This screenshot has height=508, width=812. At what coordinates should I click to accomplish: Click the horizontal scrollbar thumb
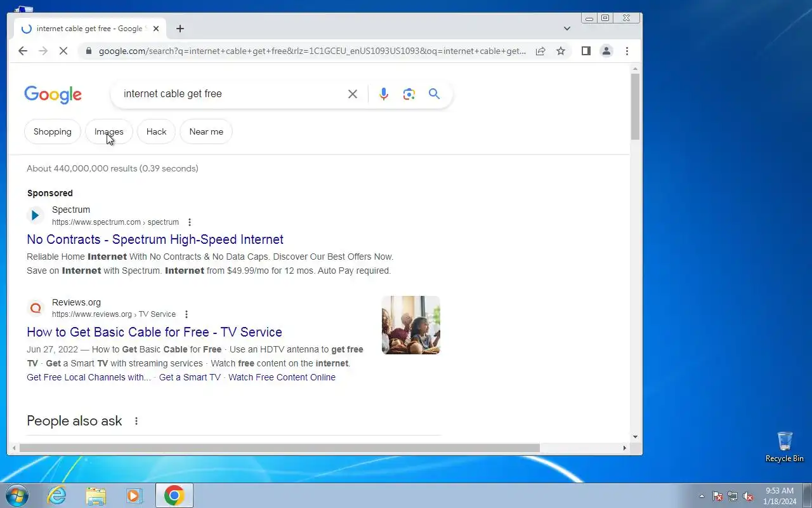279,448
